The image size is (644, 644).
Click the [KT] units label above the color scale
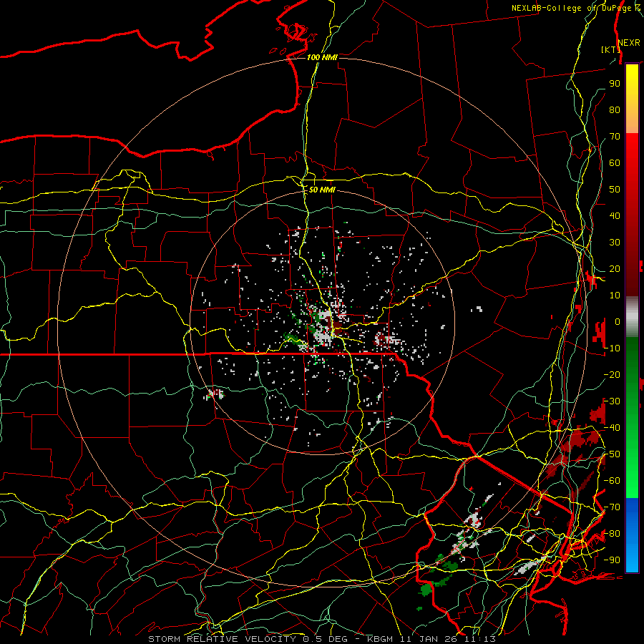[611, 49]
